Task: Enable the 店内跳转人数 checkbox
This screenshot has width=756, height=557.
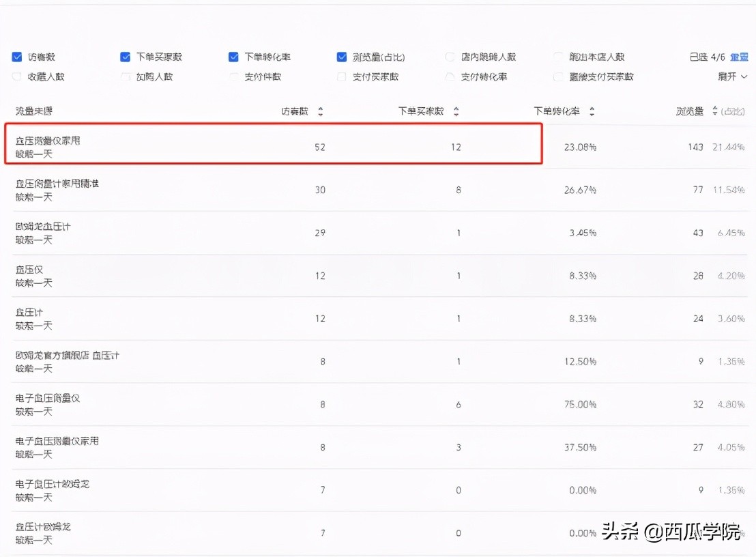Action: 450,57
